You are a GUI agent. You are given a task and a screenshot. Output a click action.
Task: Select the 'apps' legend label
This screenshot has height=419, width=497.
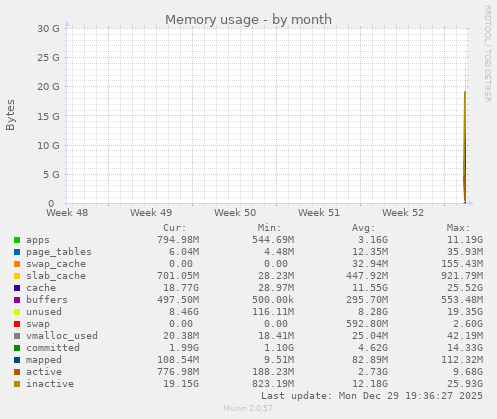click(38, 240)
